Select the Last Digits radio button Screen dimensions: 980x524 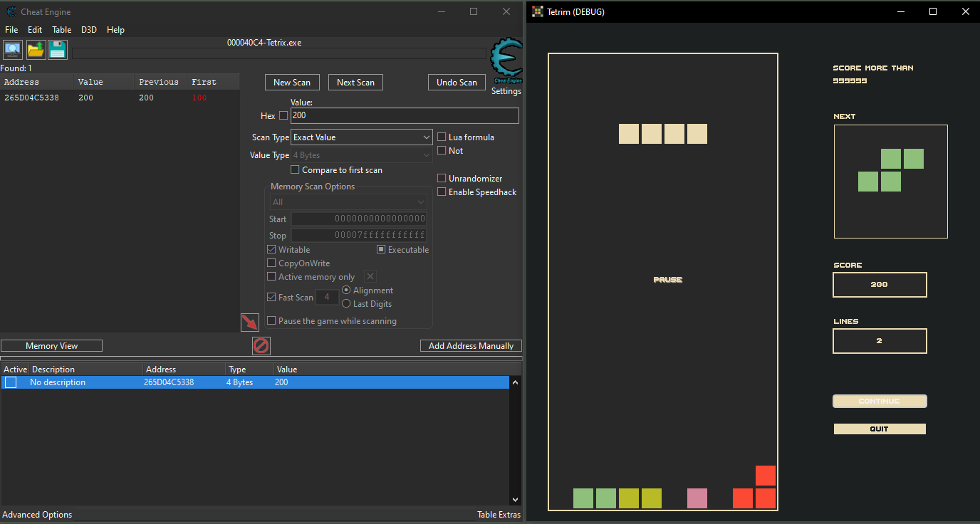pos(346,304)
